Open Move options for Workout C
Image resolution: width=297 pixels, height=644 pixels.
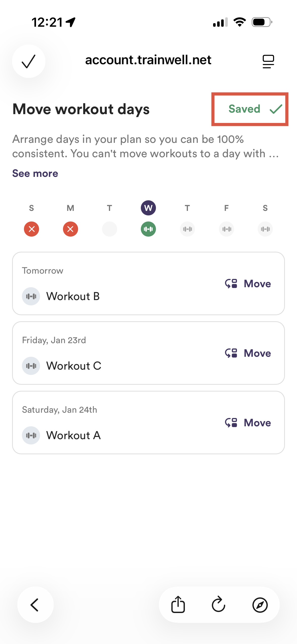point(248,353)
